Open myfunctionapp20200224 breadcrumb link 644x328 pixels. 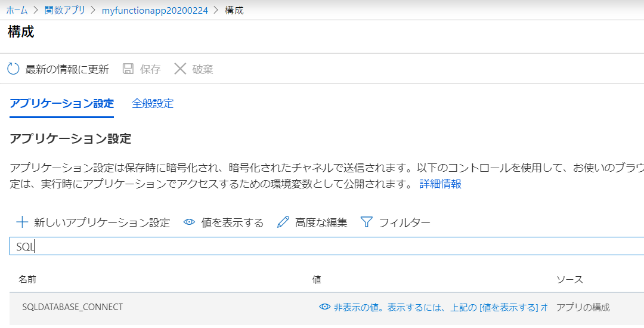155,10
